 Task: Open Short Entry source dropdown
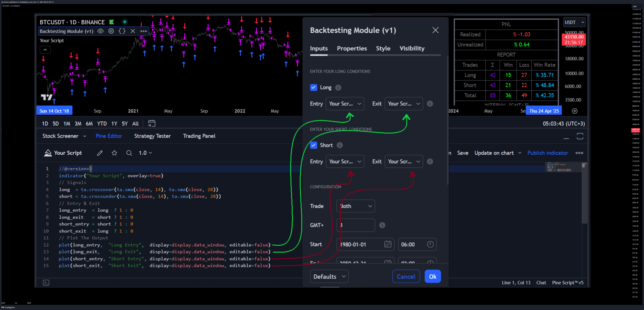point(345,162)
